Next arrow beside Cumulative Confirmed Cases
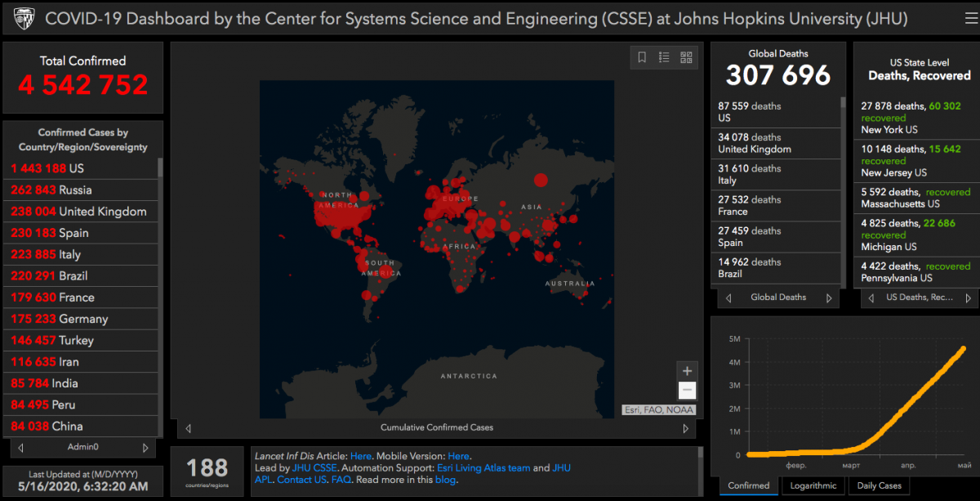The image size is (980, 501). (x=686, y=427)
